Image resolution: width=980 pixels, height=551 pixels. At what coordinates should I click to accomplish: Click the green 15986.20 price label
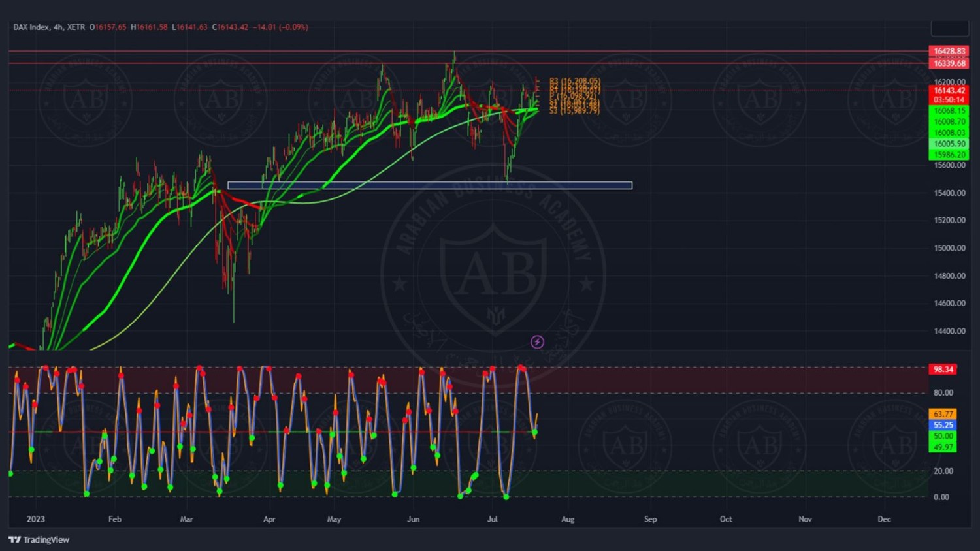click(949, 155)
